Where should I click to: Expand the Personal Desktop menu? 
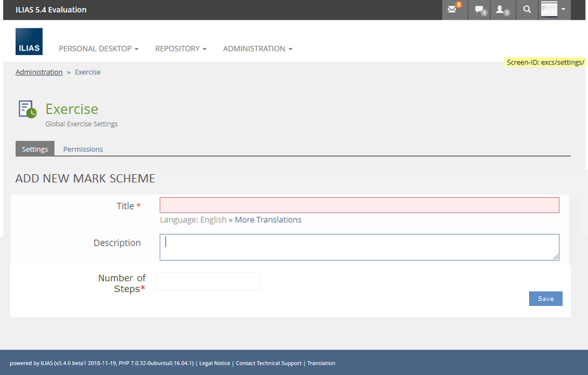[x=98, y=49]
